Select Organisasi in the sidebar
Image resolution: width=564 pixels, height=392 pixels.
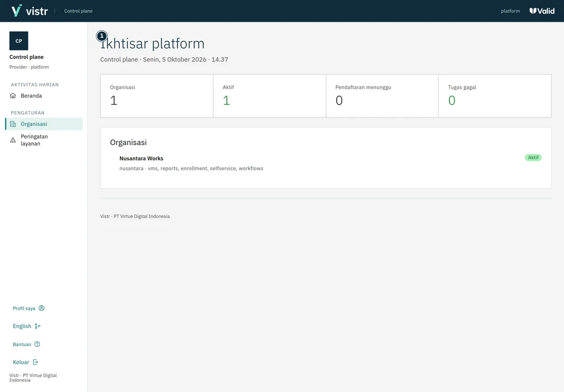pyautogui.click(x=44, y=124)
